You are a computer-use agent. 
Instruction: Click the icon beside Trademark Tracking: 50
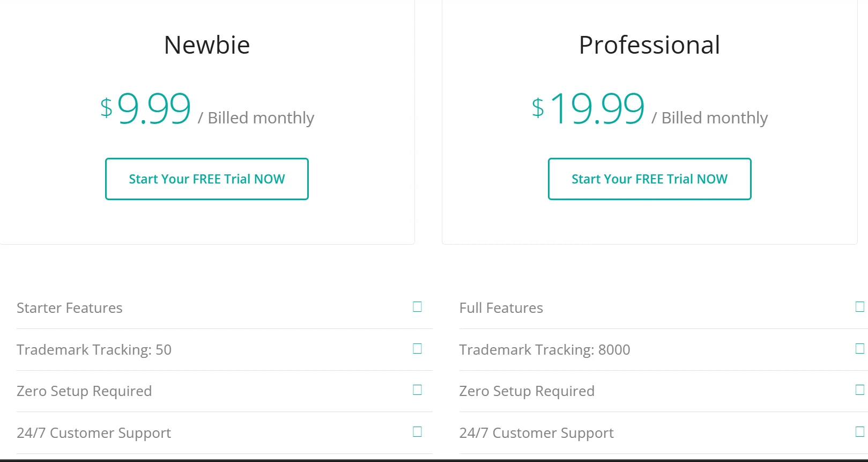coord(417,349)
